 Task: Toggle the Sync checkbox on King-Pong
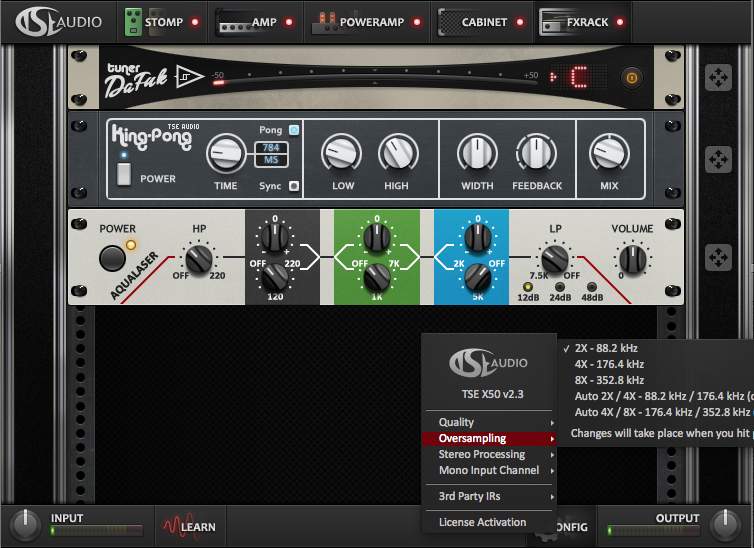tap(293, 186)
